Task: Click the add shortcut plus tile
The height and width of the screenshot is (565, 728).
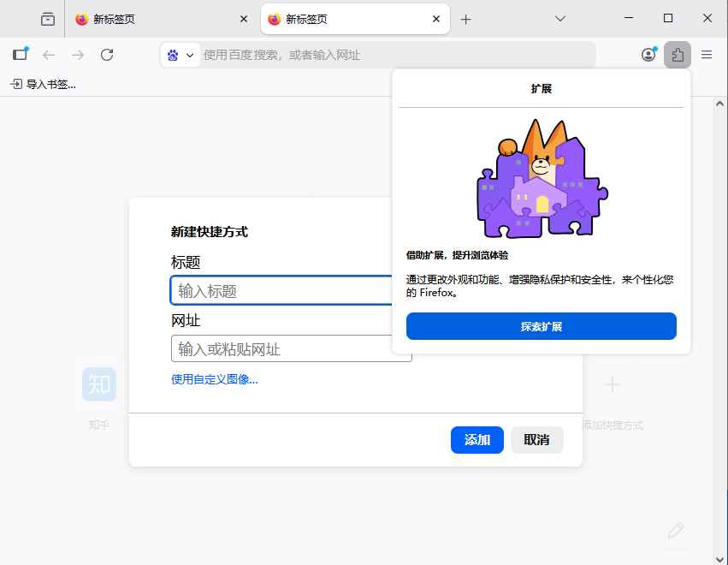Action: 612,384
